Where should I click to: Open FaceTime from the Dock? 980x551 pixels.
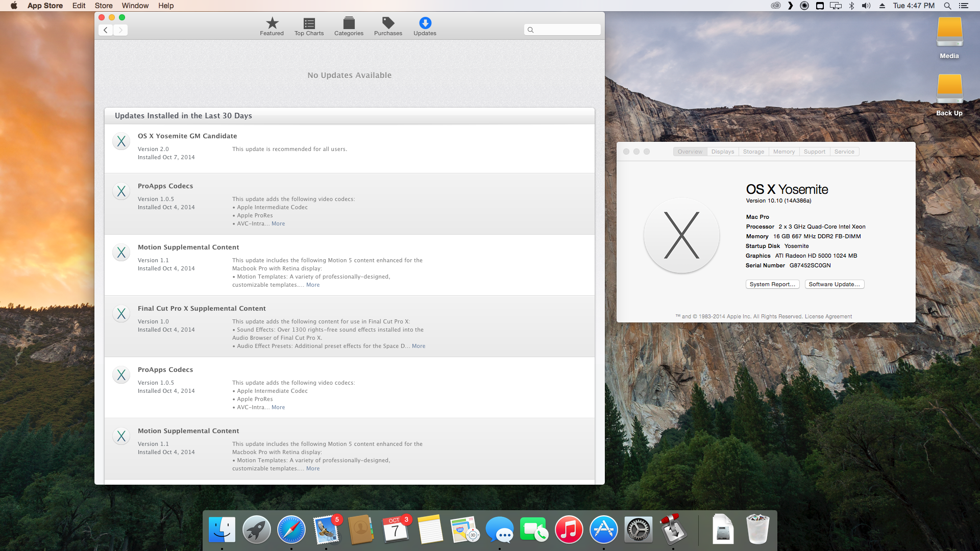coord(534,530)
